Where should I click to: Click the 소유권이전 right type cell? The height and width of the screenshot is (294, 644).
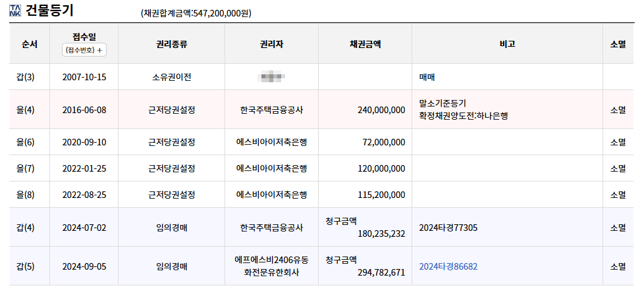(171, 77)
